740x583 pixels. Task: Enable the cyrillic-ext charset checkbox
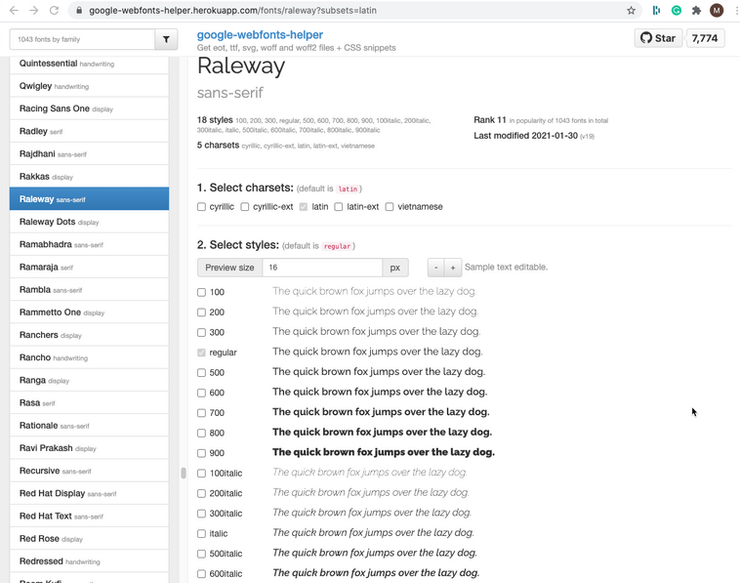click(244, 207)
